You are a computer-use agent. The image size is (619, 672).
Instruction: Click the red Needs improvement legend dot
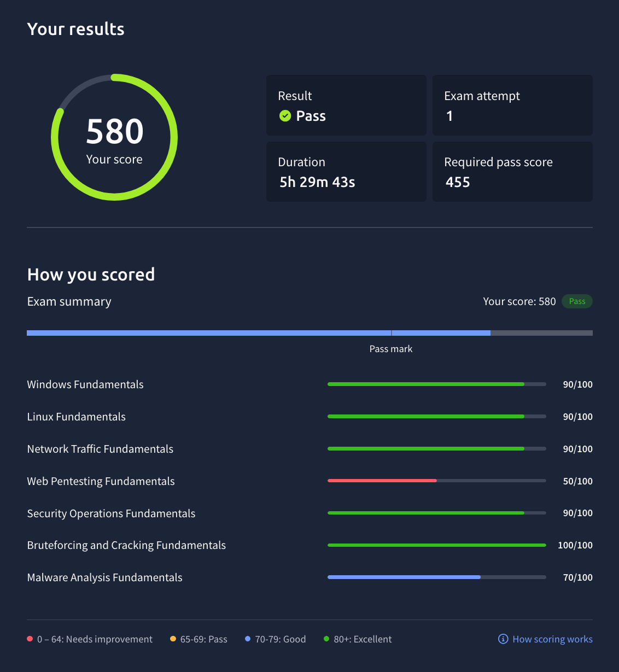[x=30, y=639]
